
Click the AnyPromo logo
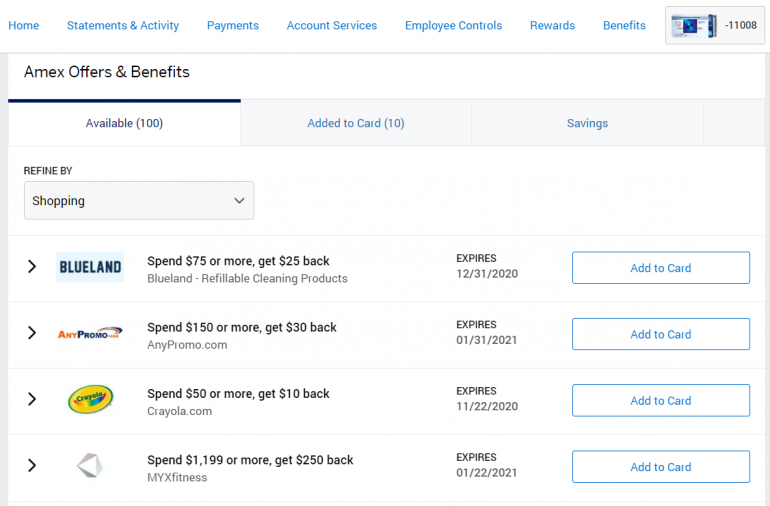tap(90, 333)
